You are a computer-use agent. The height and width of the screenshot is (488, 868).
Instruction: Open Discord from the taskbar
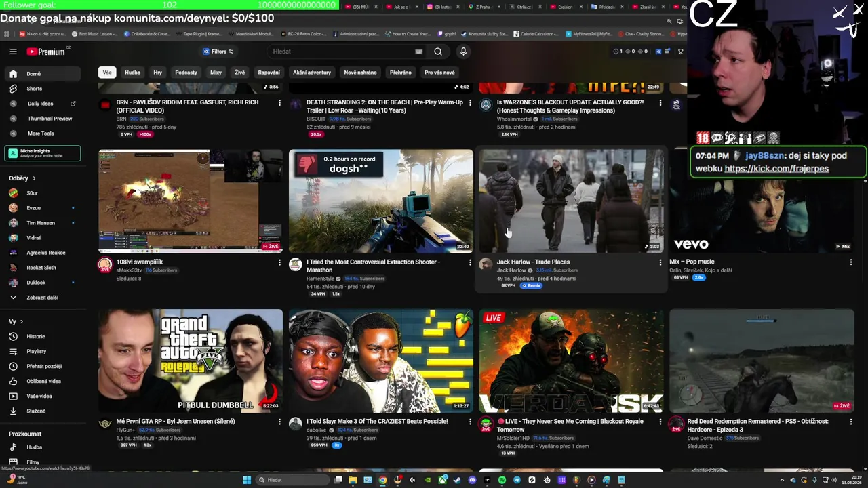(x=472, y=480)
